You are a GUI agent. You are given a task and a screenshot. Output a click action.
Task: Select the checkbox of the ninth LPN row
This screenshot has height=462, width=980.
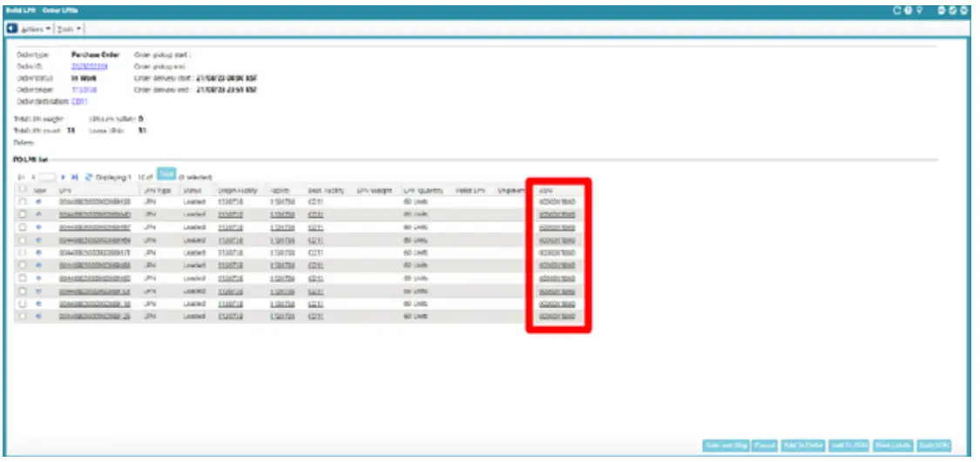[23, 304]
